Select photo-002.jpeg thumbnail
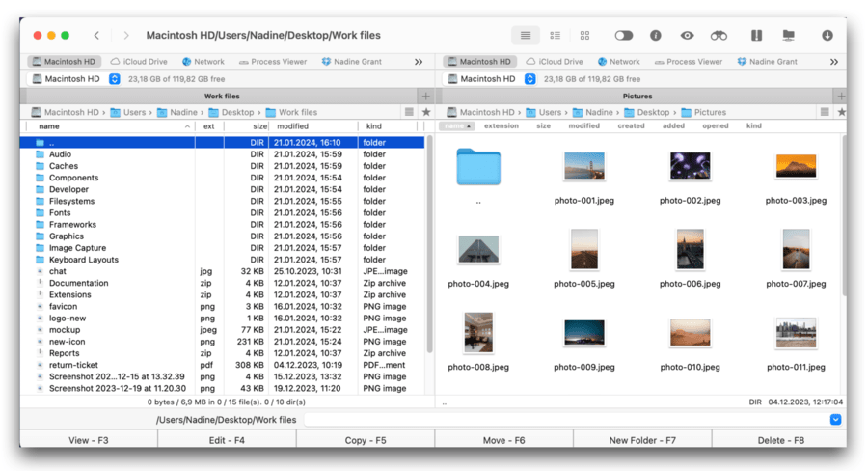Image resolution: width=868 pixels, height=471 pixels. 690,166
